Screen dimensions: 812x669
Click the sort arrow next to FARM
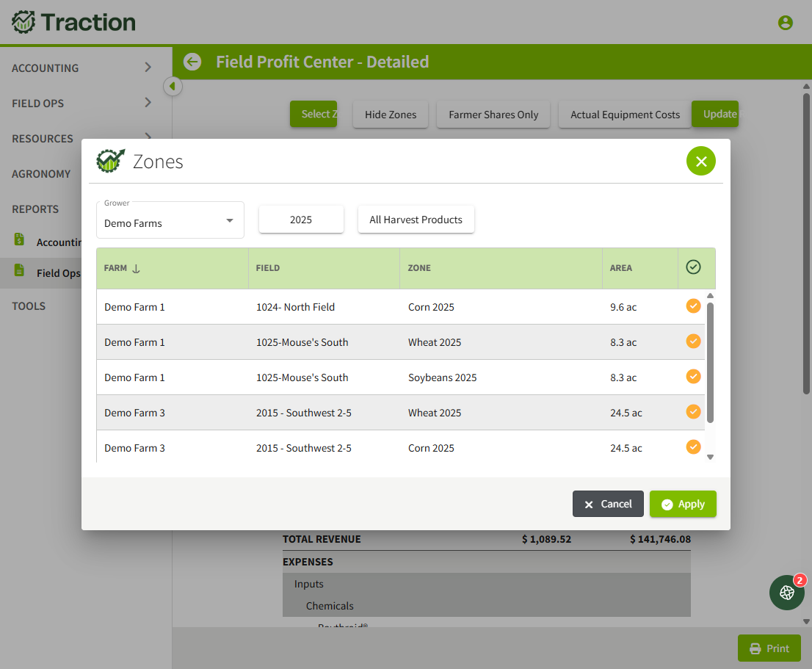[137, 269]
